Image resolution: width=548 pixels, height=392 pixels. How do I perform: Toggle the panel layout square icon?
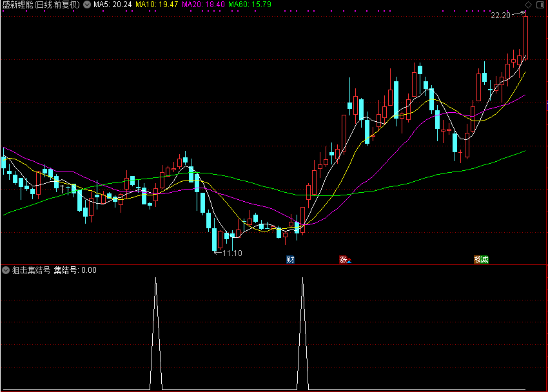pos(540,5)
